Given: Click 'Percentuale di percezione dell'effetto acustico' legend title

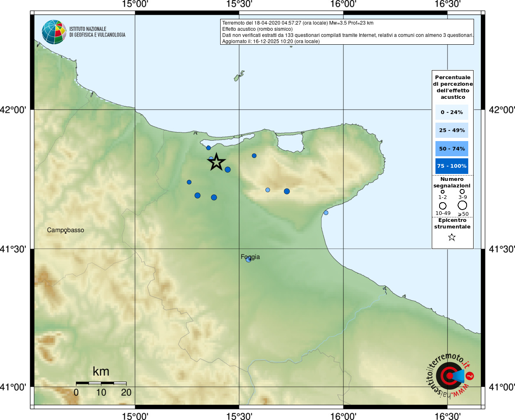Looking at the screenshot, I should [453, 87].
